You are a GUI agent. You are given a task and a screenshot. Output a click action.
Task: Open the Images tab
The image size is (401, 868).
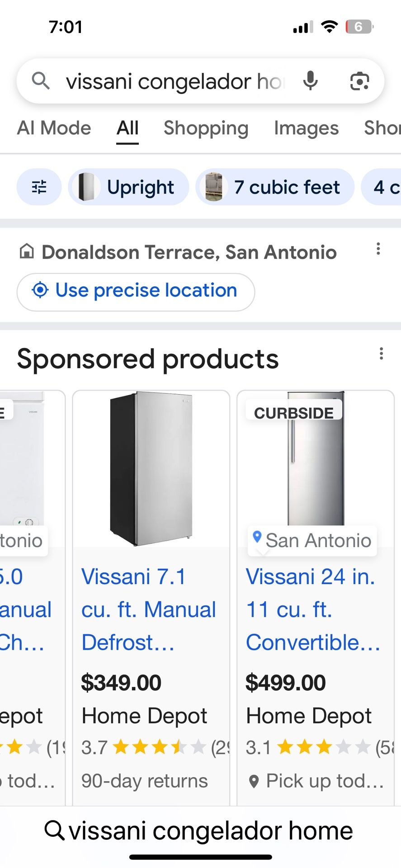[x=306, y=128]
